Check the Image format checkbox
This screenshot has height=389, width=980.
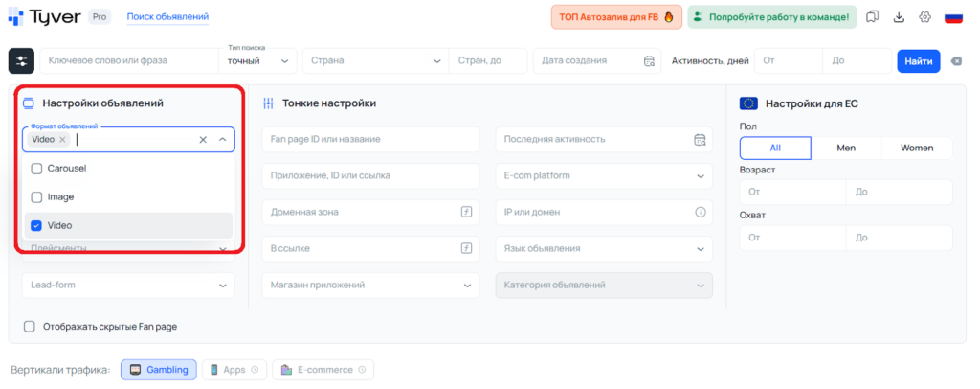[x=37, y=196]
